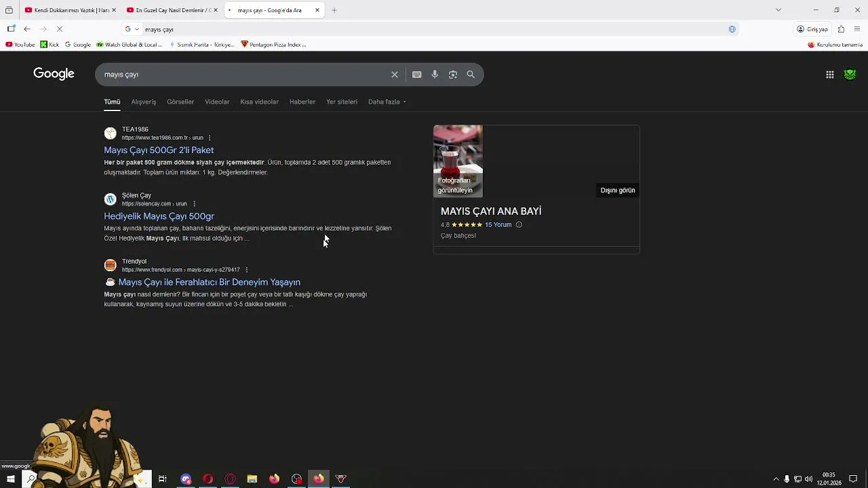
Task: Open more options for Şölen Çay result
Action: click(194, 204)
